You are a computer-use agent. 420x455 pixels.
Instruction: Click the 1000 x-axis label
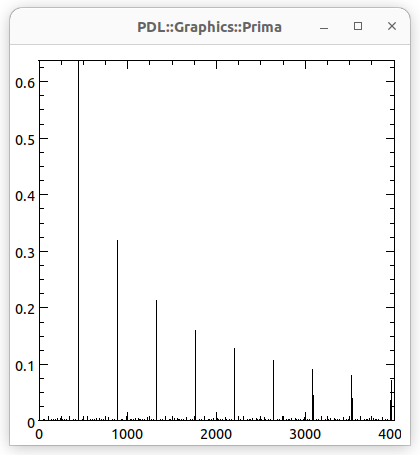pos(127,434)
